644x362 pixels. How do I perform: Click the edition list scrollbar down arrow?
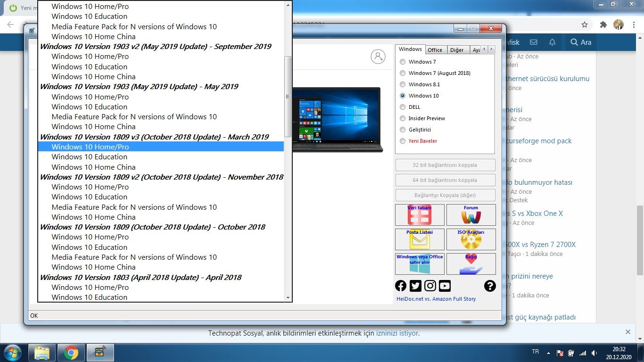[288, 297]
